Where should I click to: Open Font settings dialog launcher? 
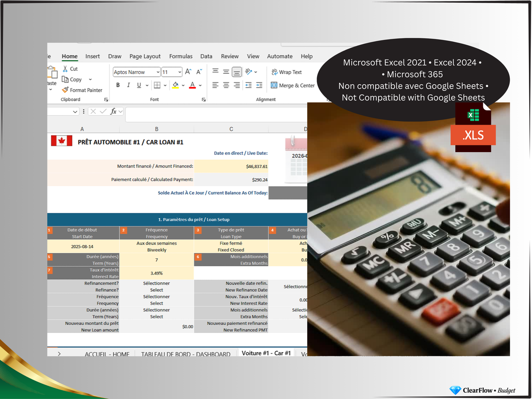click(203, 100)
